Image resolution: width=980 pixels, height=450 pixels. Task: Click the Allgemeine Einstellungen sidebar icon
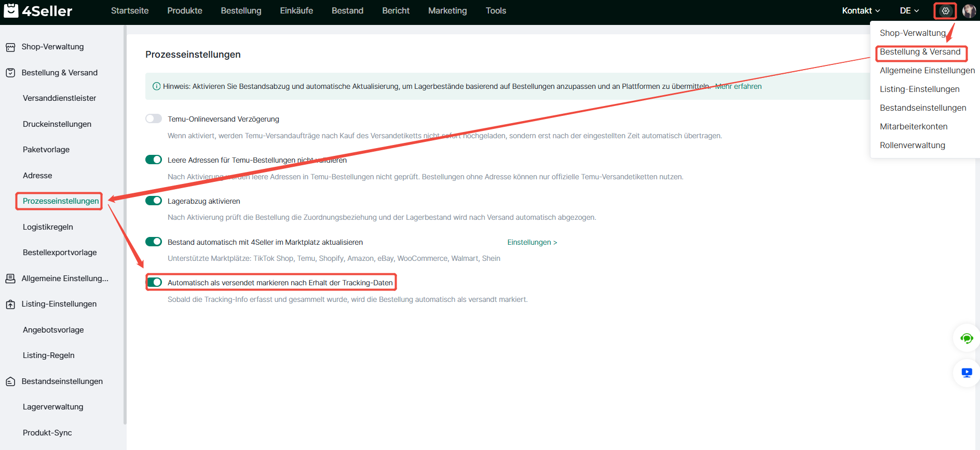(x=10, y=279)
